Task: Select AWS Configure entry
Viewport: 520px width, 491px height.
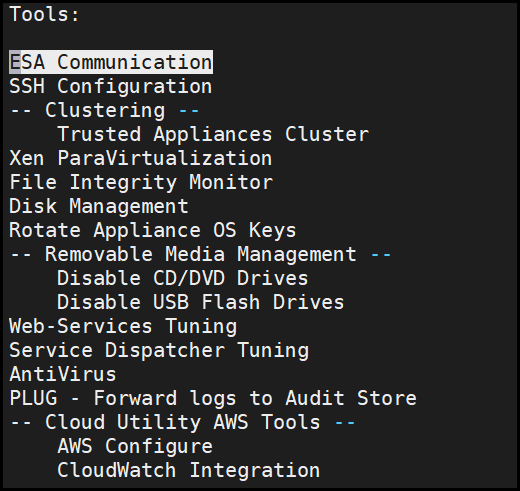Action: tap(135, 446)
